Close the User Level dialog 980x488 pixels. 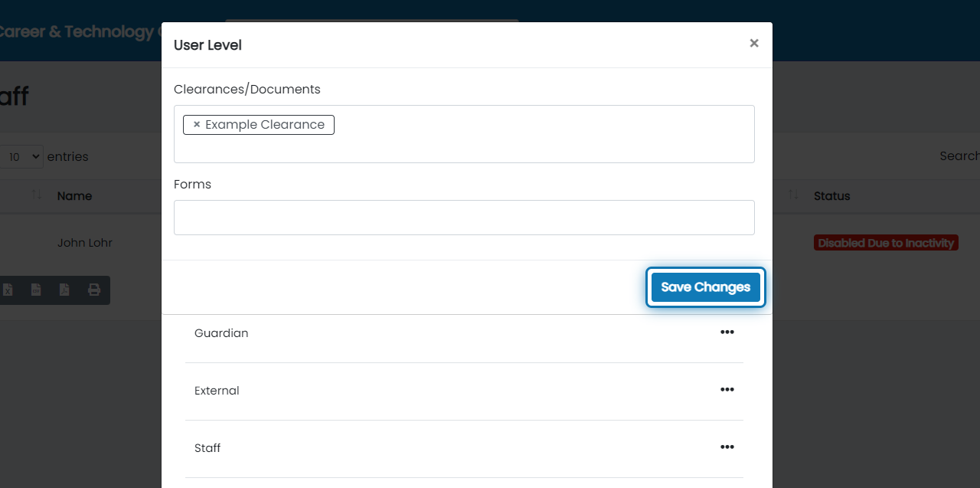pyautogui.click(x=754, y=44)
